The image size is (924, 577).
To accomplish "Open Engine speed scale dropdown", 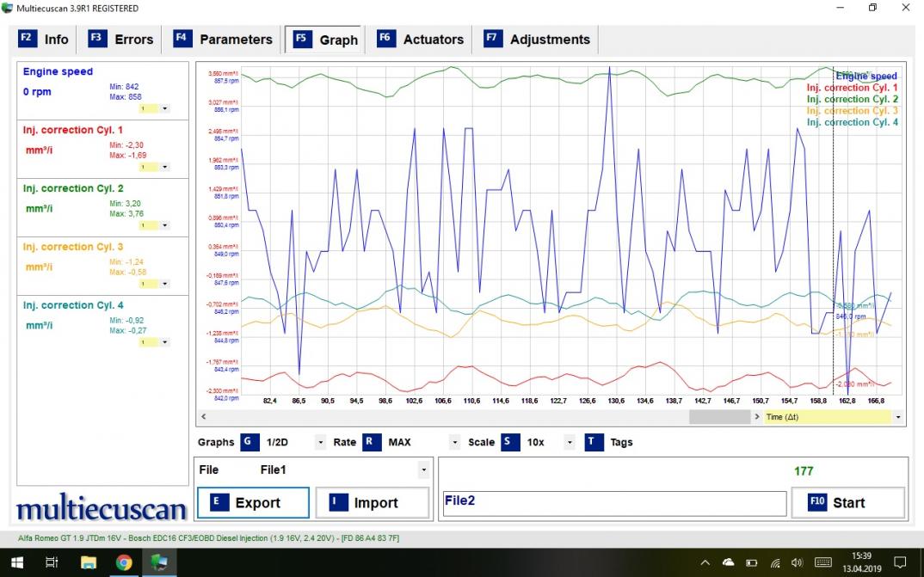I will [164, 109].
